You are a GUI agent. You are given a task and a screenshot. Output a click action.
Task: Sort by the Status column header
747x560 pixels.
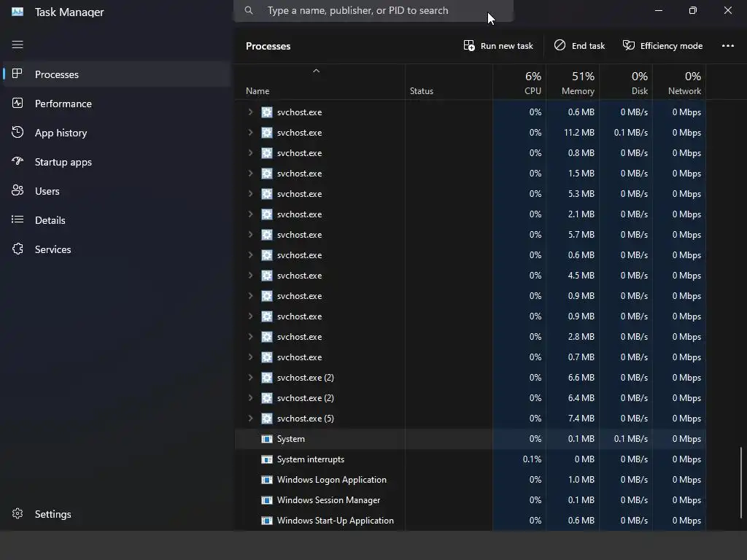(x=449, y=82)
